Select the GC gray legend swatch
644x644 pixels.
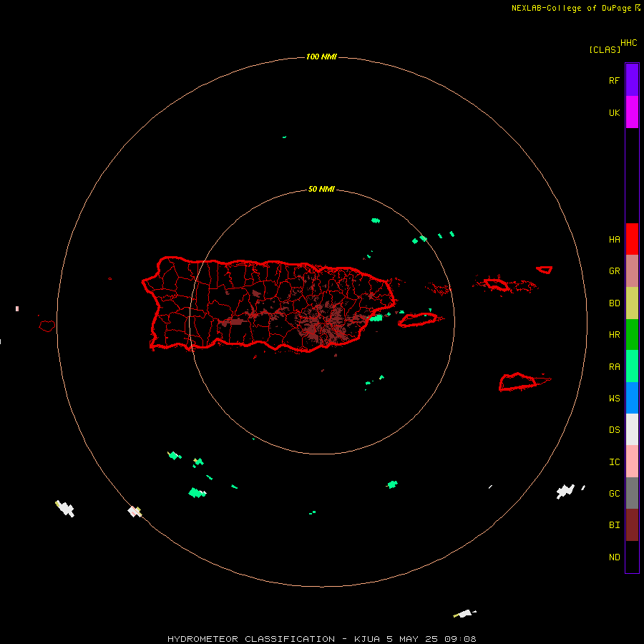tap(632, 493)
